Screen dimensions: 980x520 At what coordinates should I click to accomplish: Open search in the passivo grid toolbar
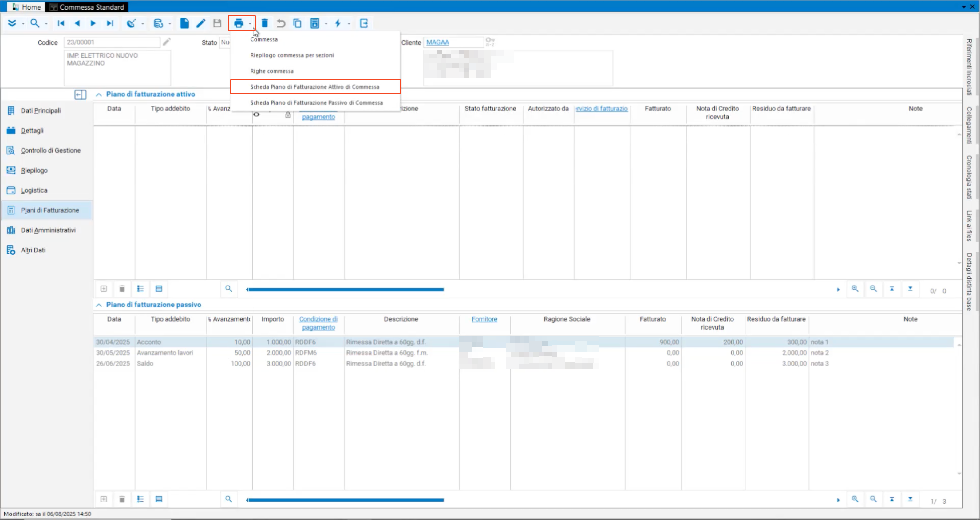point(229,499)
